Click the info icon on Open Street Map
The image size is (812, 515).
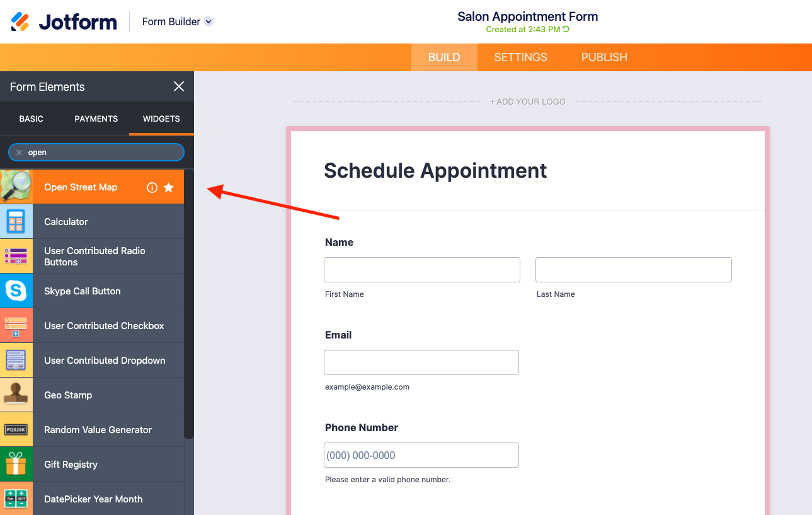(152, 187)
